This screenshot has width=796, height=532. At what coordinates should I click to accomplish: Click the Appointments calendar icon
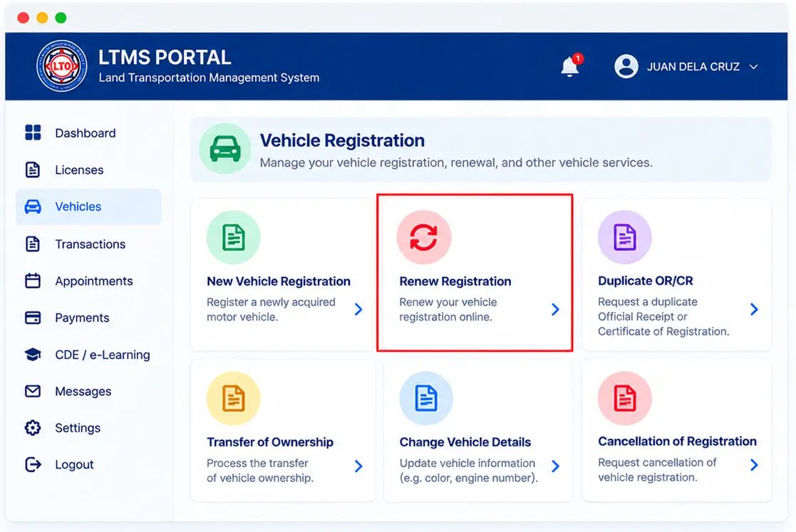[33, 281]
